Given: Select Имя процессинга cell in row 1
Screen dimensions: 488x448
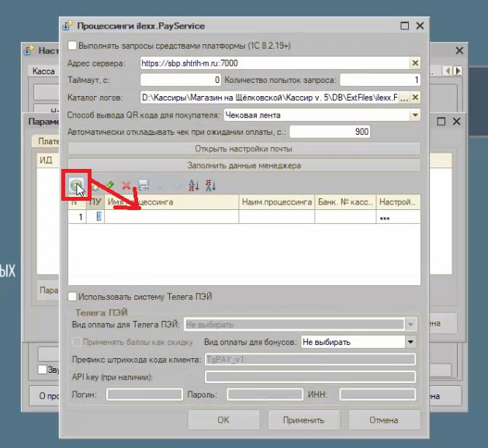Looking at the screenshot, I should coord(171,217).
